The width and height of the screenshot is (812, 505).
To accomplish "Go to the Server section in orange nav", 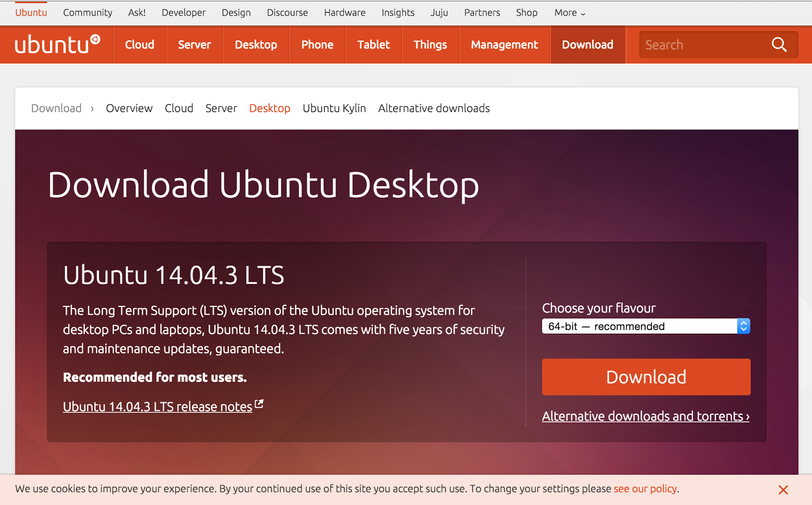I will [x=194, y=45].
